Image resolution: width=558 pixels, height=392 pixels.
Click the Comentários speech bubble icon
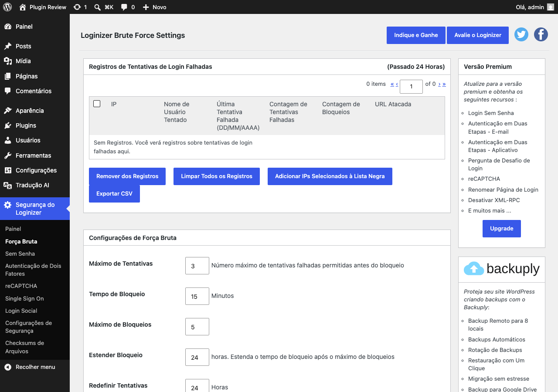[x=8, y=91]
